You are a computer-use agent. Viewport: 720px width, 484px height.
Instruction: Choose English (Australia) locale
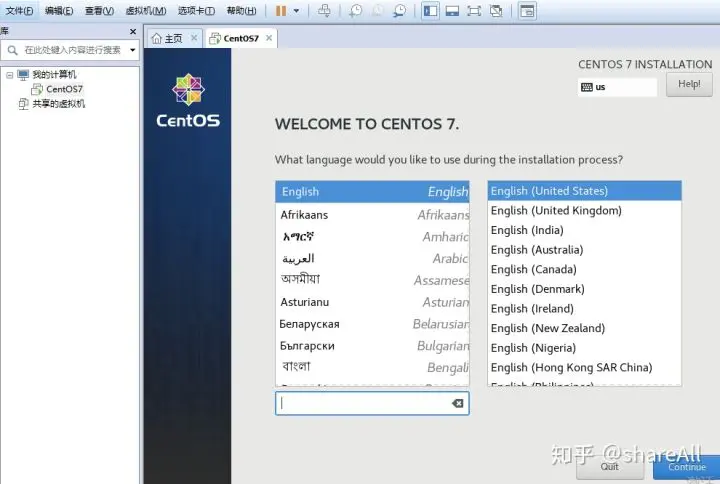585,250
